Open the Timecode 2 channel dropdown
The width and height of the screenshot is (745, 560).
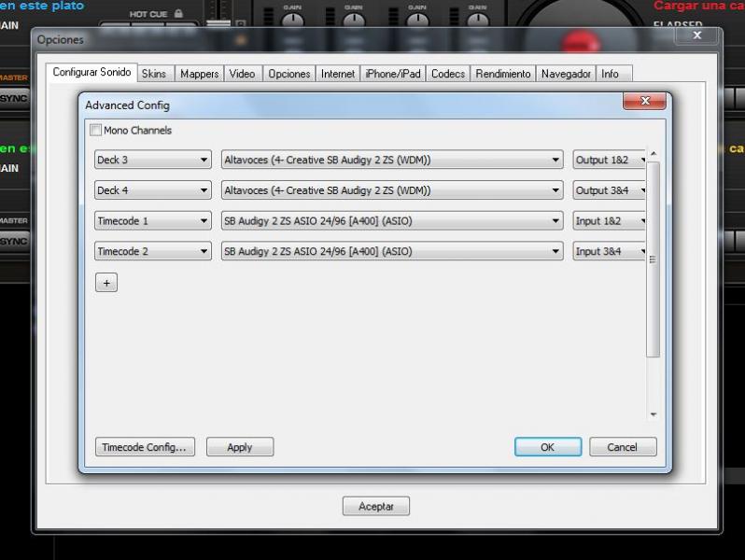point(152,251)
